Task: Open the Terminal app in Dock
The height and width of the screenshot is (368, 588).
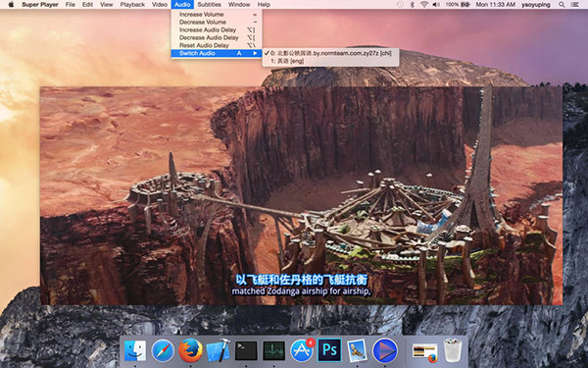Action: click(246, 350)
